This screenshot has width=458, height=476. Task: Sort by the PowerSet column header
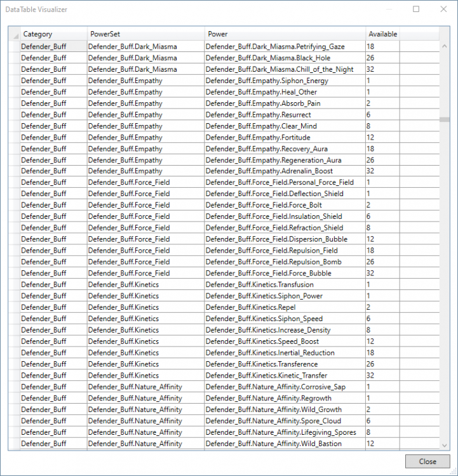coord(145,34)
